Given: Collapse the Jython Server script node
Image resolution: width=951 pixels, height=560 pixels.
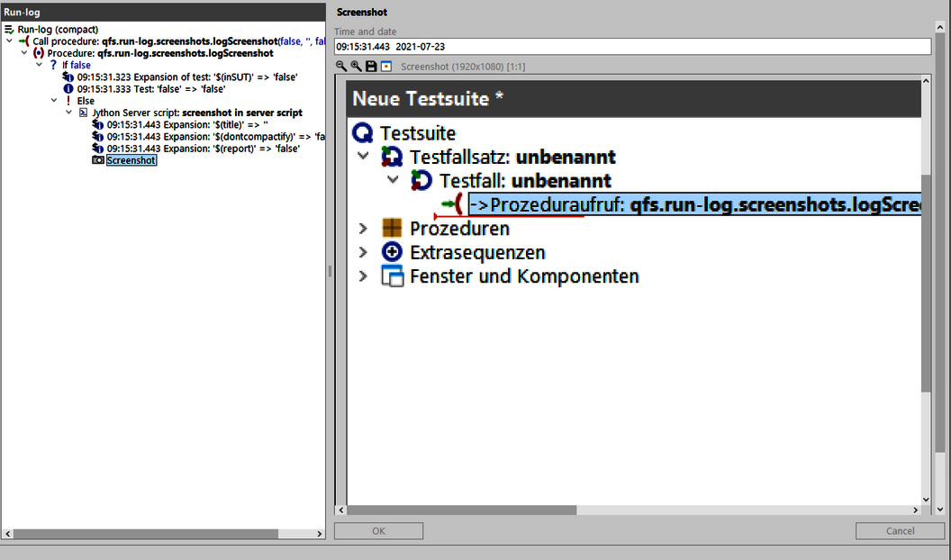Looking at the screenshot, I should (69, 113).
